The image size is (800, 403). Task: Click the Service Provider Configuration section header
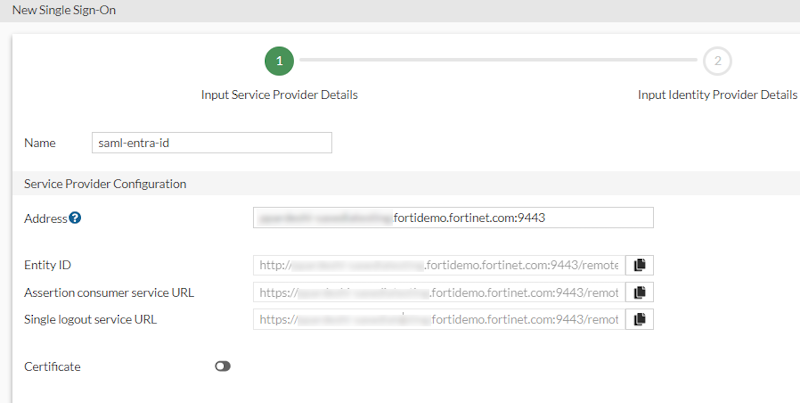click(105, 184)
